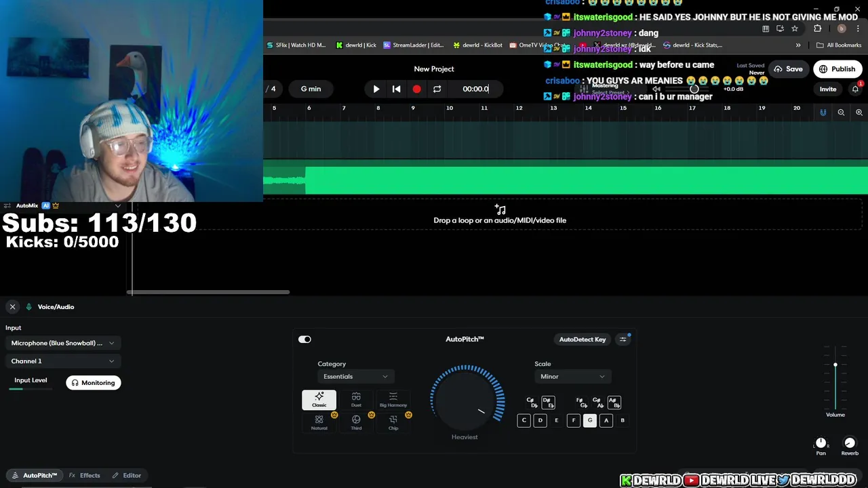
Task: Open the dewrld | Kick bookmark
Action: coord(356,45)
